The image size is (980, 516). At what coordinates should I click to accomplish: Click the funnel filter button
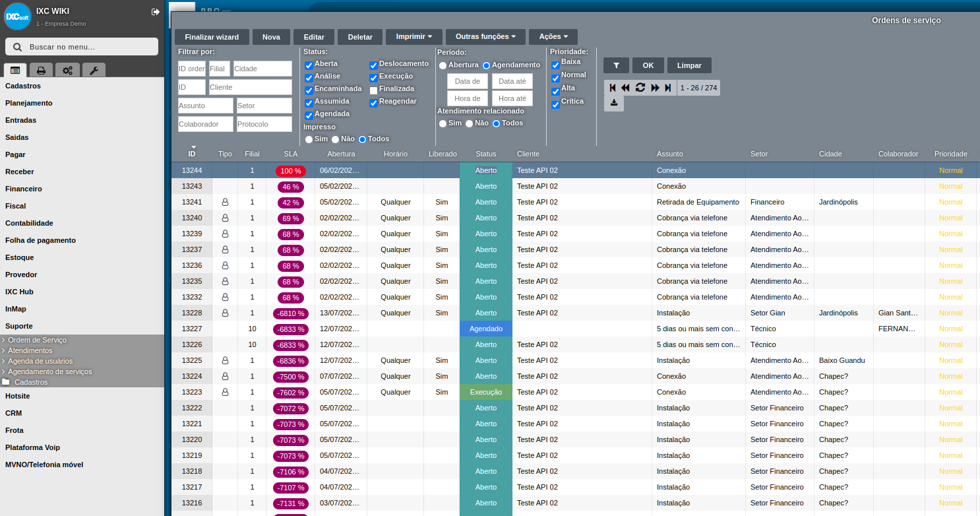point(616,65)
